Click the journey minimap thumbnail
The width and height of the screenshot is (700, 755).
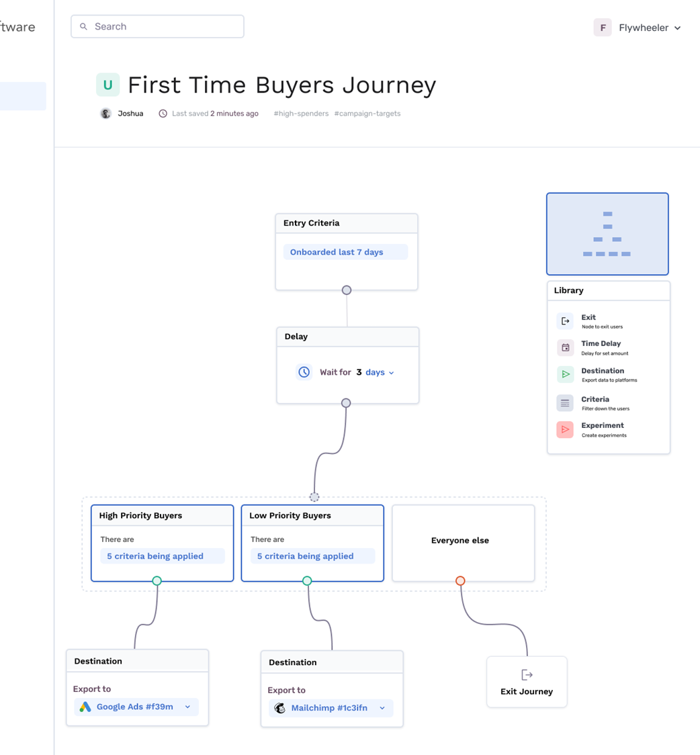click(607, 234)
